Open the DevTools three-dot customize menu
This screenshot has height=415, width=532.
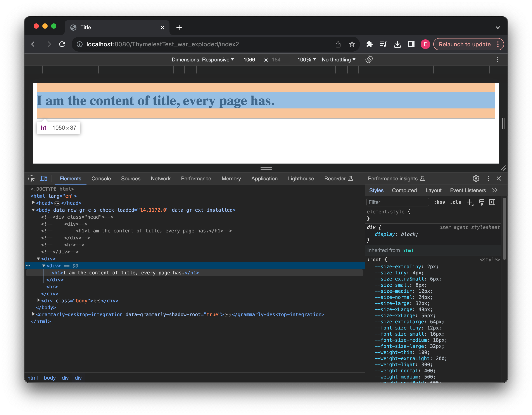pyautogui.click(x=488, y=178)
